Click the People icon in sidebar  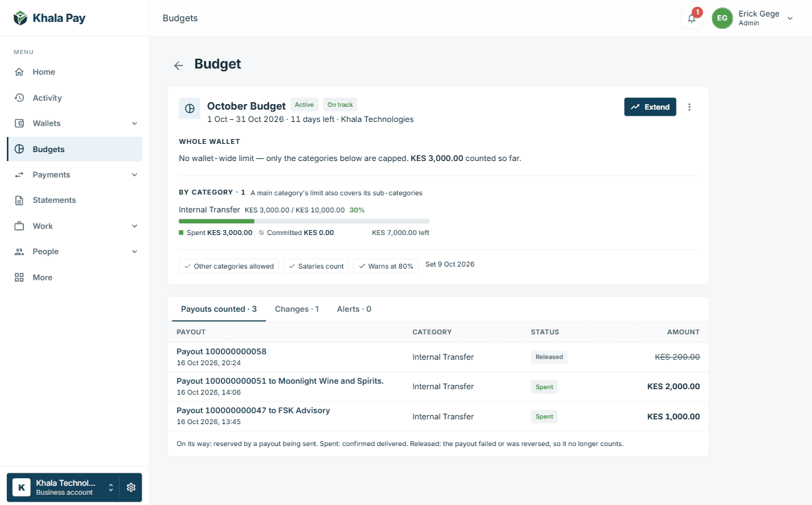19,251
